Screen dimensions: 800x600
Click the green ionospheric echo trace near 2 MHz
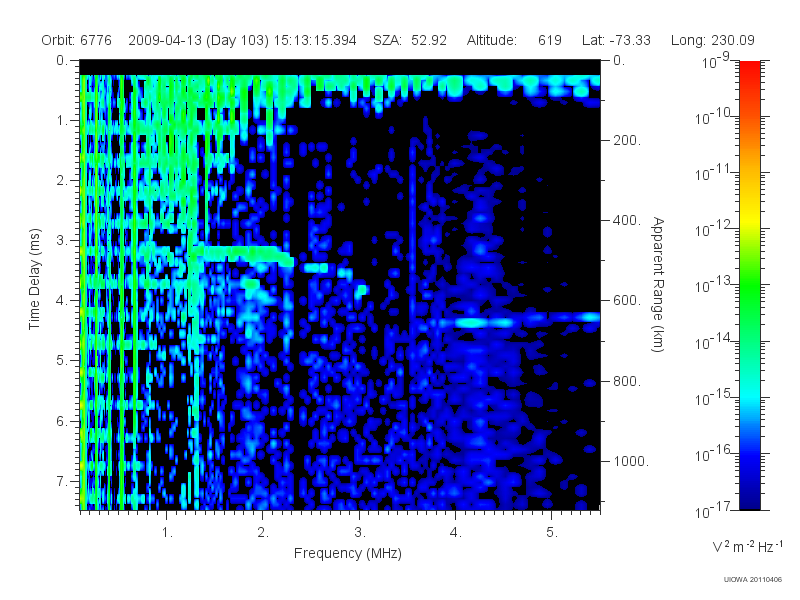[x=242, y=254]
